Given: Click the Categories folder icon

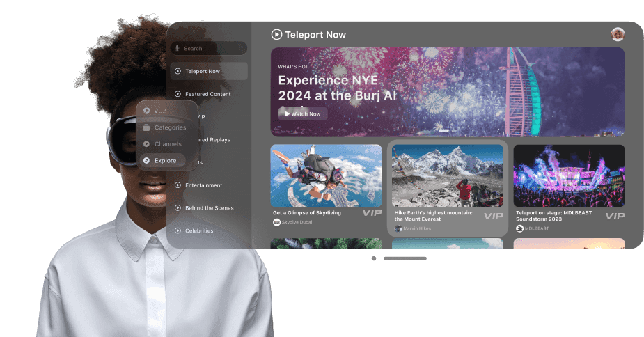Looking at the screenshot, I should [x=146, y=127].
